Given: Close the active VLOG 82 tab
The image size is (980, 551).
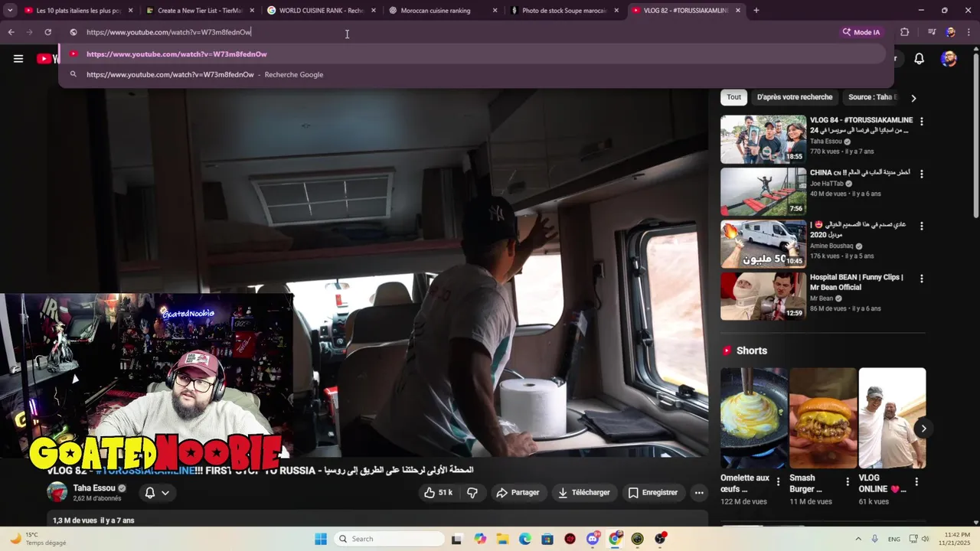Looking at the screenshot, I should point(738,11).
